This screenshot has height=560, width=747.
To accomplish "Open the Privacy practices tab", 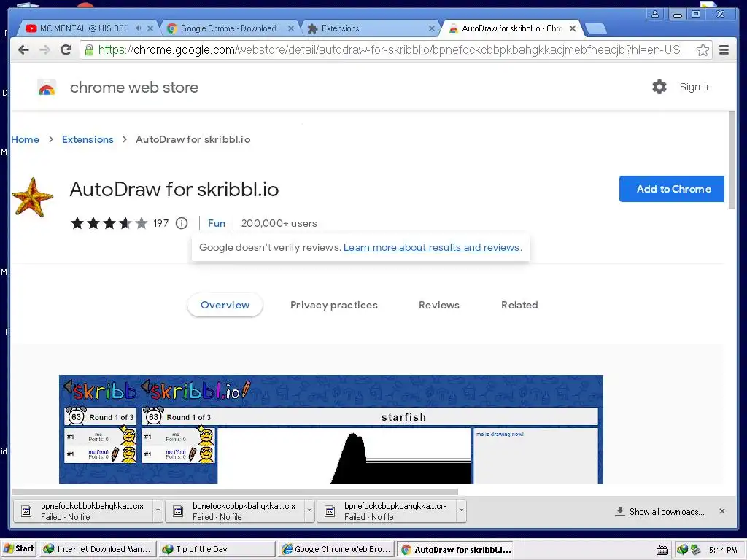I will pyautogui.click(x=334, y=305).
